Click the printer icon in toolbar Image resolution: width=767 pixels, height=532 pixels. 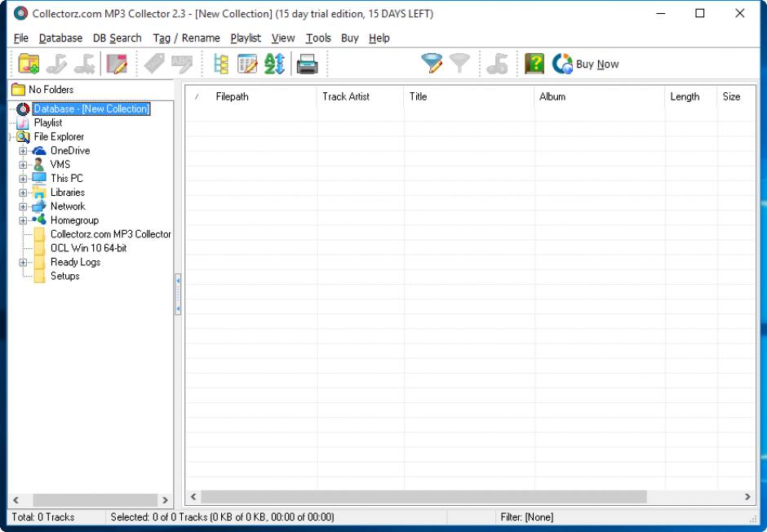pyautogui.click(x=307, y=64)
